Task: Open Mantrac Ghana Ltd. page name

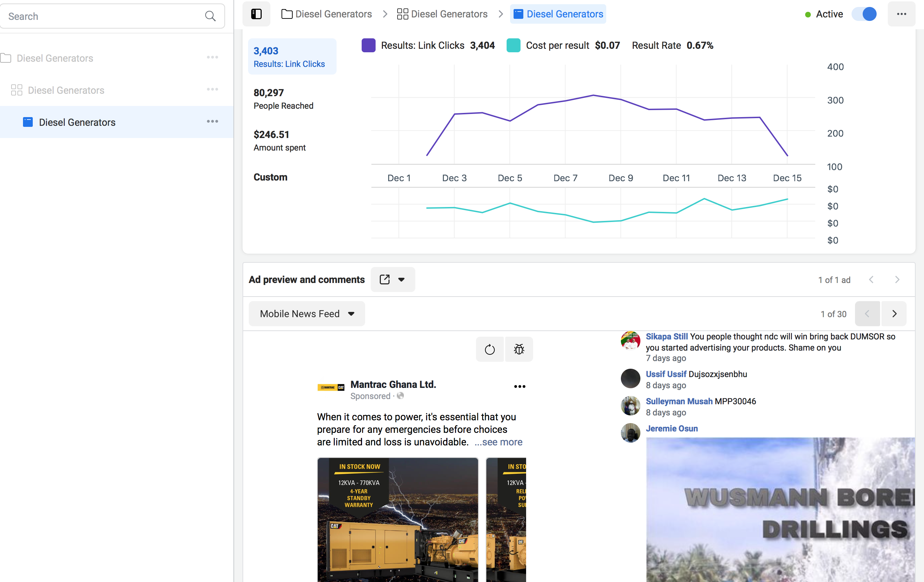Action: tap(393, 384)
